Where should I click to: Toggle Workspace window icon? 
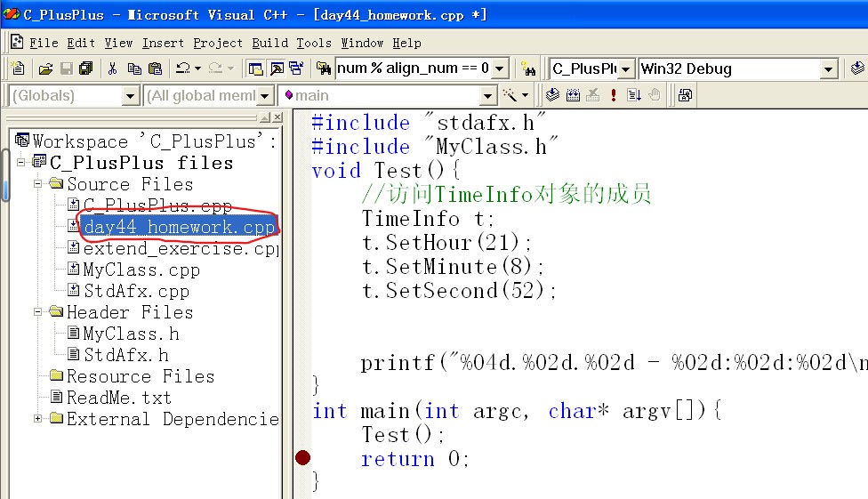point(255,68)
